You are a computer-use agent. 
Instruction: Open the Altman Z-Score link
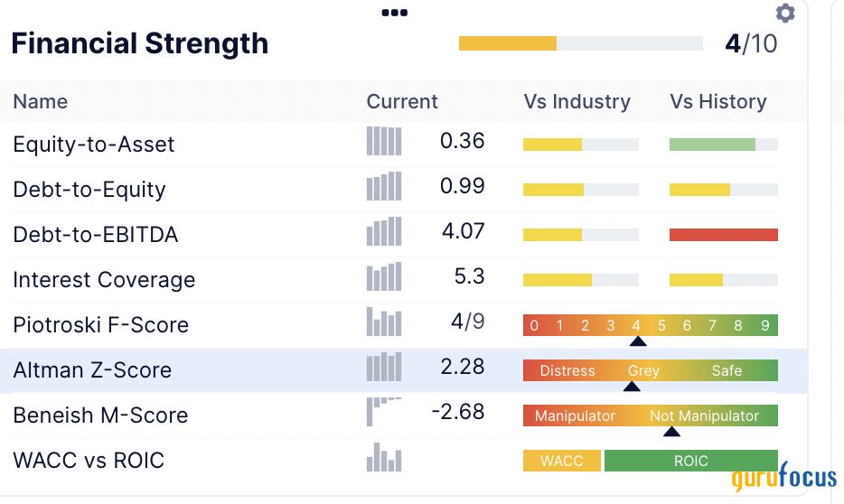coord(92,370)
